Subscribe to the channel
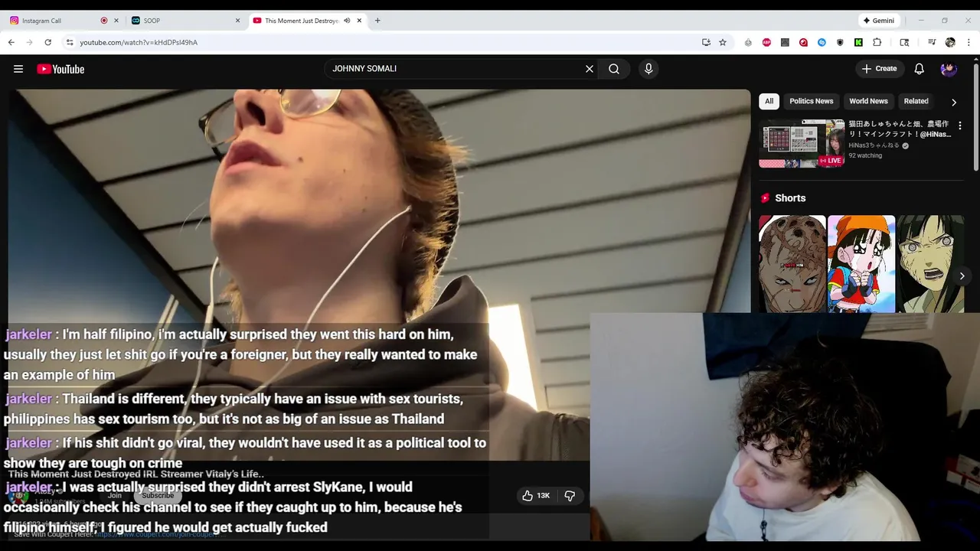Screen dimensions: 980x551 click(x=158, y=495)
